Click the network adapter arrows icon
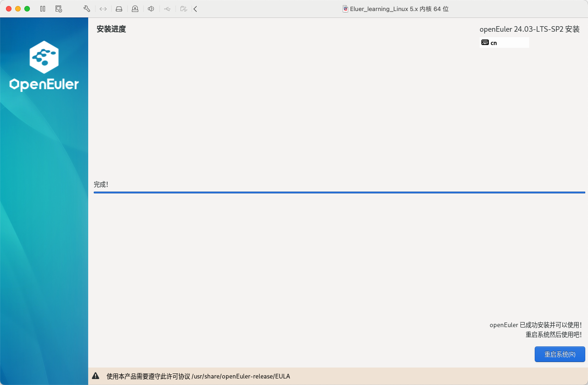The image size is (588, 385). coord(103,9)
